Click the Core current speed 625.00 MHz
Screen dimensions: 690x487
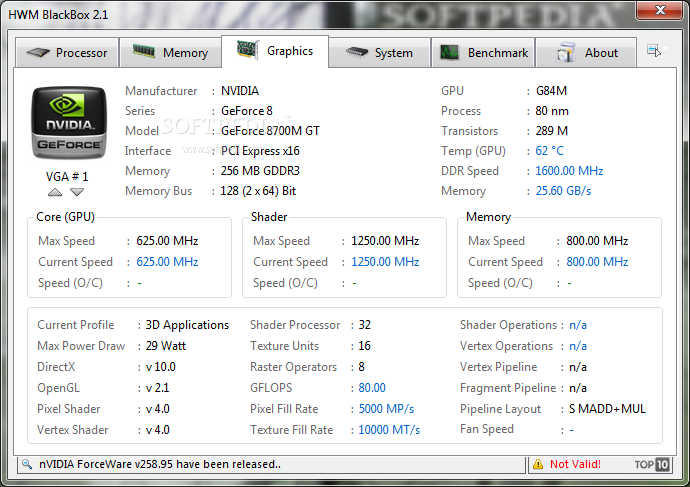pos(167,262)
